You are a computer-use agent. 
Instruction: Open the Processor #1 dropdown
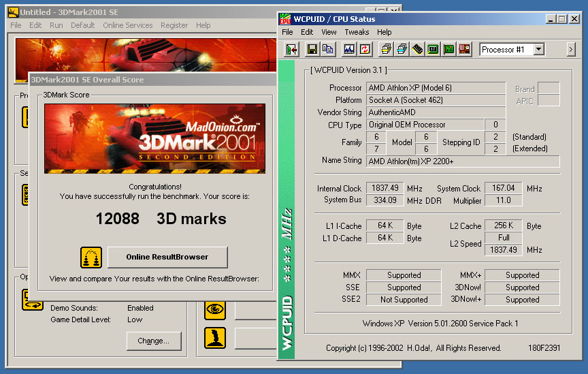(x=539, y=49)
